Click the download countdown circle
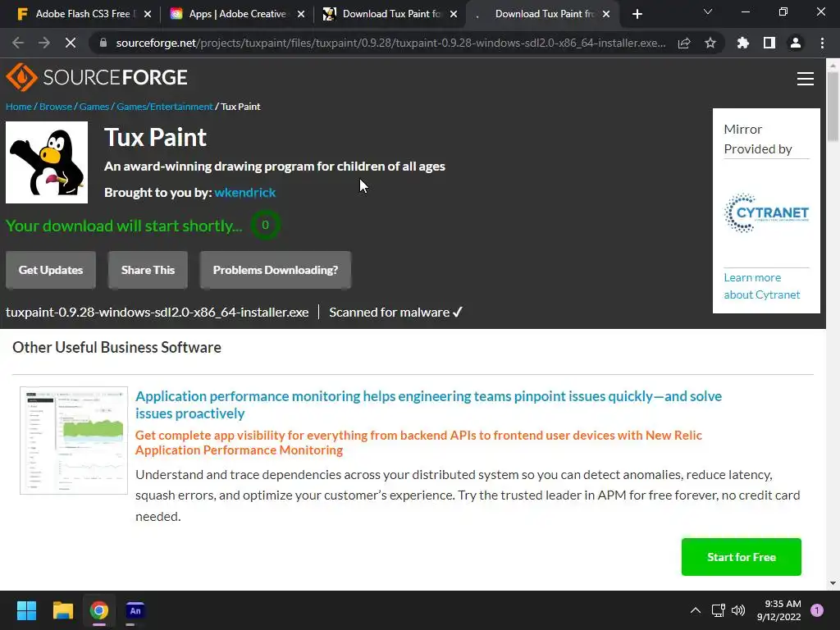 point(265,225)
